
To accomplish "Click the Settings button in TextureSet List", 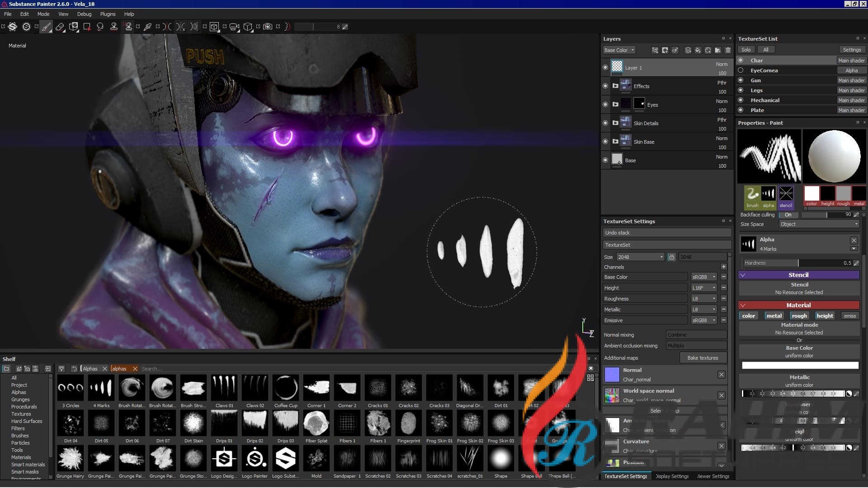I will tap(852, 50).
